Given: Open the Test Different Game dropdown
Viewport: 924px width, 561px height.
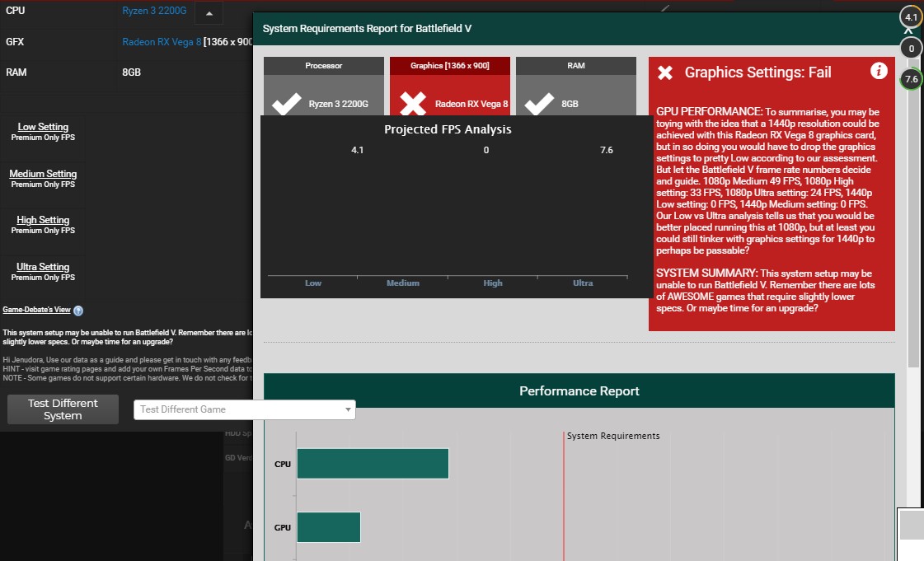Looking at the screenshot, I should tap(244, 409).
